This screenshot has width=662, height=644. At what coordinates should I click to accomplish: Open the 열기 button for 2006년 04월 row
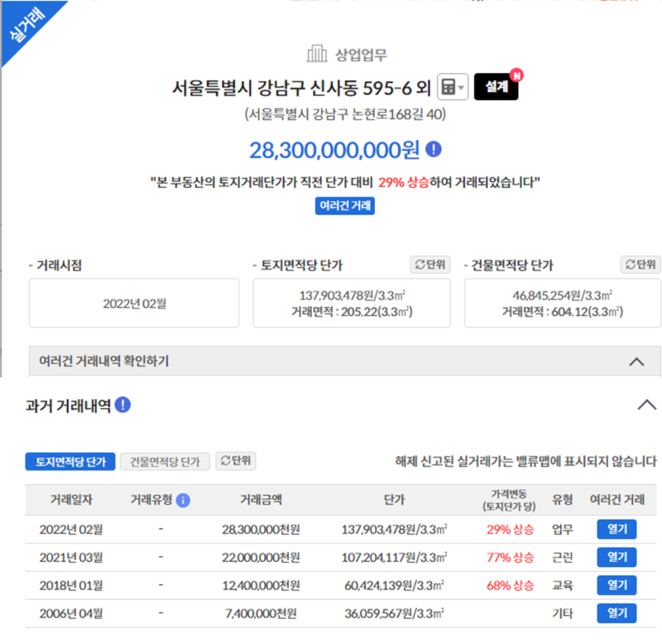[x=616, y=613]
